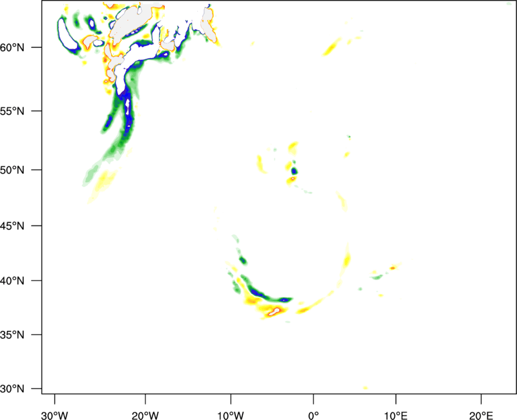Click the 55°N latitude label
517x420 pixels.
[12, 111]
